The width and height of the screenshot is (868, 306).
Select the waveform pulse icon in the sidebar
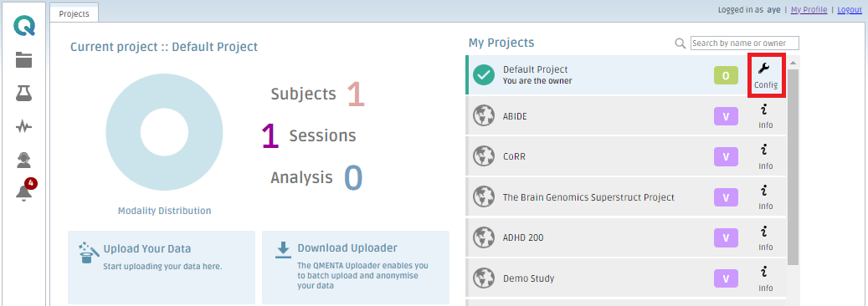23,127
